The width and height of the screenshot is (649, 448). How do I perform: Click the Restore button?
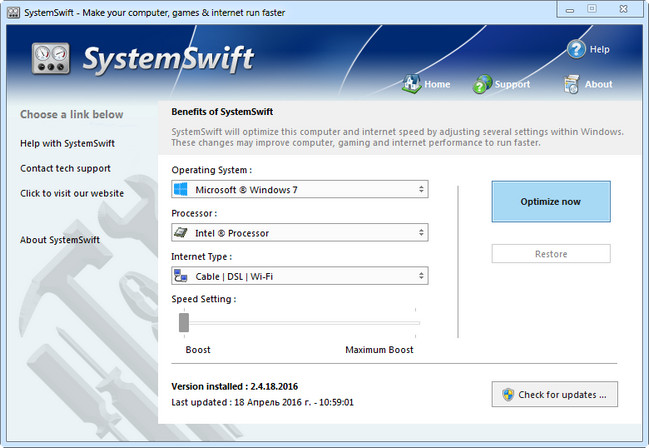tap(551, 254)
